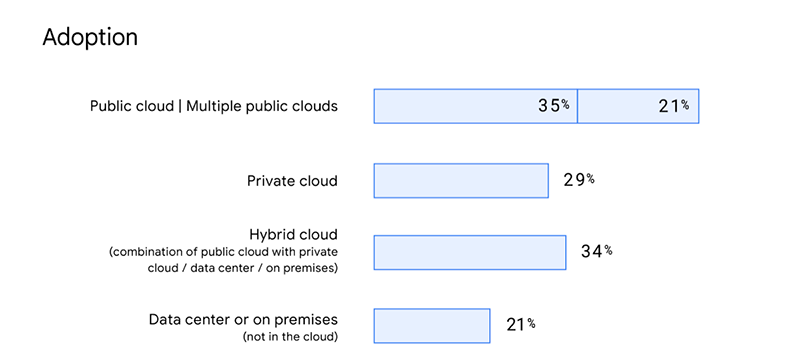Click the Adoption chart title
The width and height of the screenshot is (800, 363).
[x=90, y=38]
